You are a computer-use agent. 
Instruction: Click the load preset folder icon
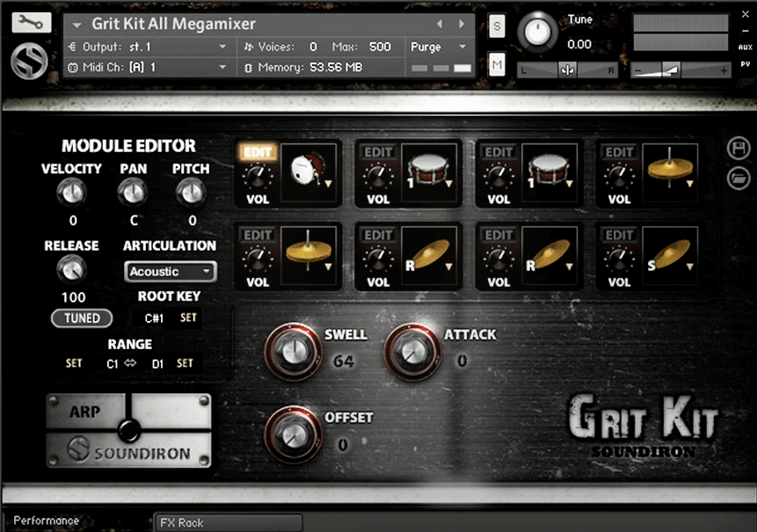[x=739, y=179]
